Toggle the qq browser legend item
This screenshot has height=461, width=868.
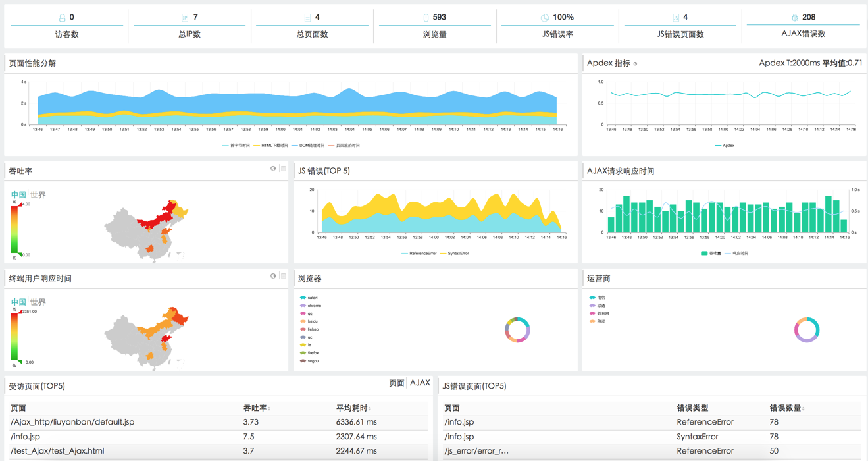(x=307, y=313)
